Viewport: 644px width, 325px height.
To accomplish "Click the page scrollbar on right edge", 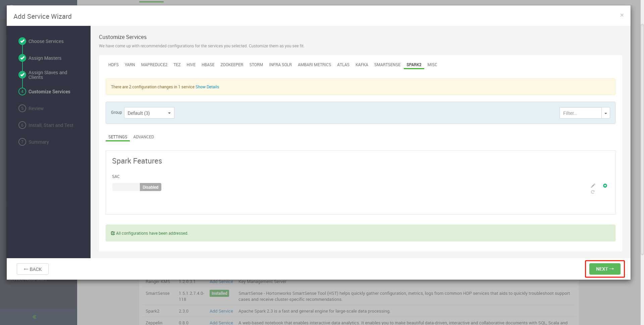I will [642, 139].
